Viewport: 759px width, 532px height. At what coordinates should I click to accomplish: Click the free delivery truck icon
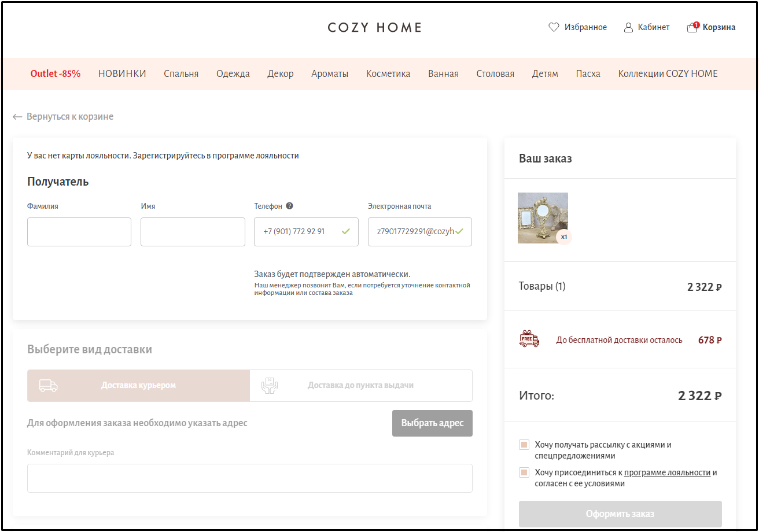(x=529, y=339)
